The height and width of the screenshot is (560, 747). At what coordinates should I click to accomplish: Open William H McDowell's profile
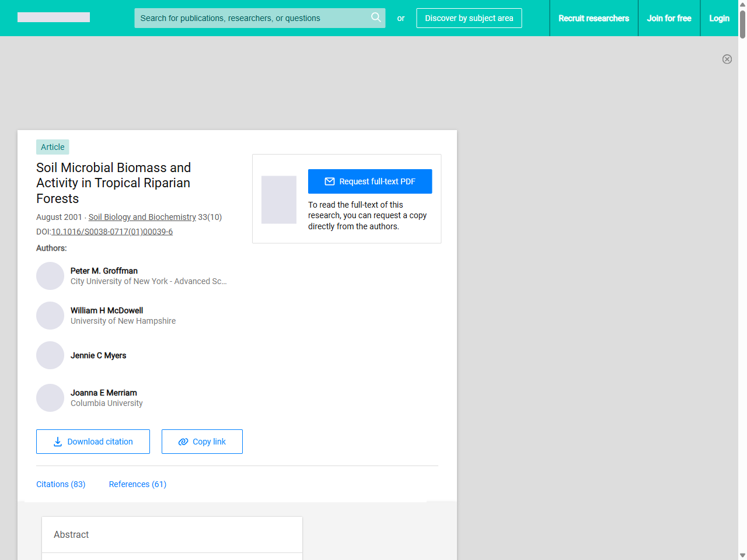point(107,310)
